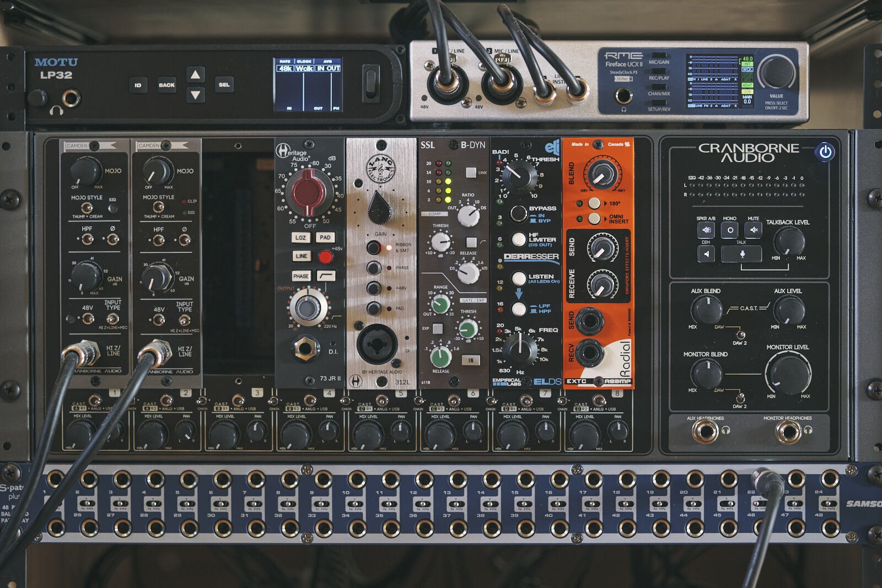Screen dimensions: 882x588
Task: Grab the TALKBACK LEVEL knob
Action: coord(789,241)
